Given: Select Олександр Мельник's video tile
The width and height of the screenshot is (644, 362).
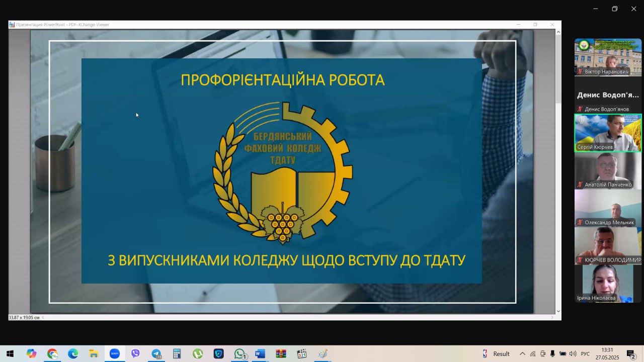Looking at the screenshot, I should [x=608, y=208].
